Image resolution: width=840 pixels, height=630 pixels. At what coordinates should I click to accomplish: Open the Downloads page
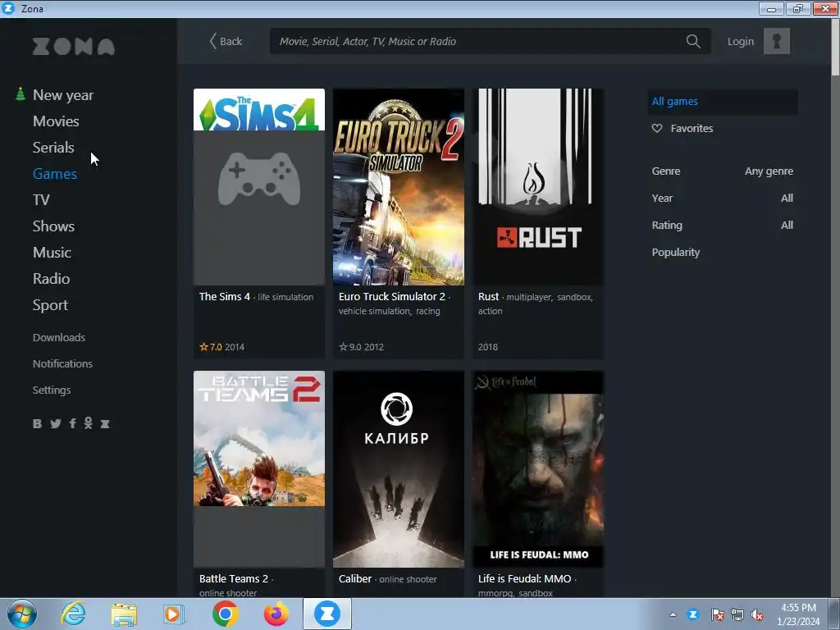(x=59, y=337)
